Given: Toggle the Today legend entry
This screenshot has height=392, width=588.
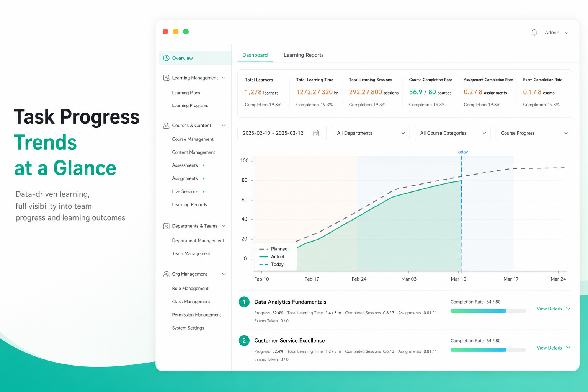Looking at the screenshot, I should tap(271, 265).
